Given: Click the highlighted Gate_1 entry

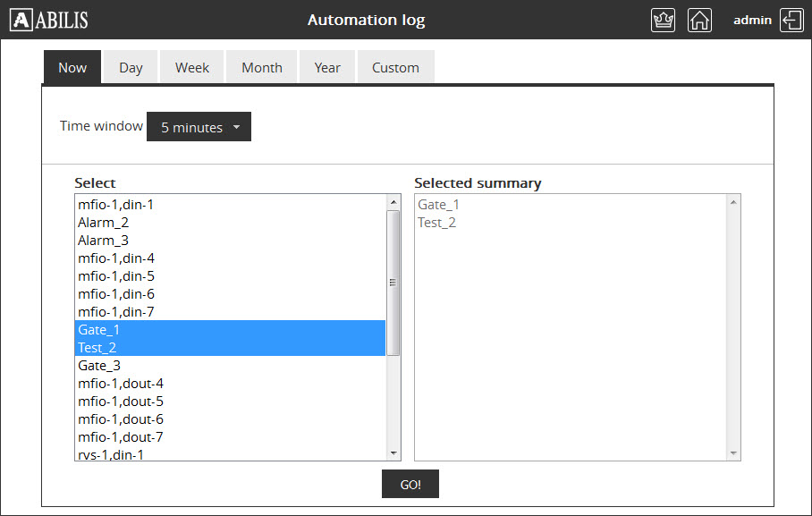Looking at the screenshot, I should pos(99,330).
